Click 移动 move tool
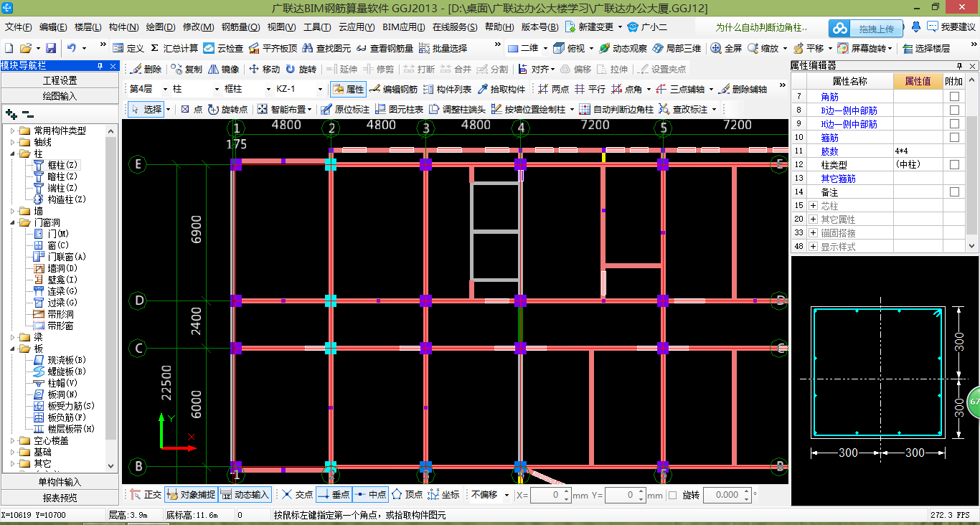Viewport: 980px width, 525px height. [264, 70]
